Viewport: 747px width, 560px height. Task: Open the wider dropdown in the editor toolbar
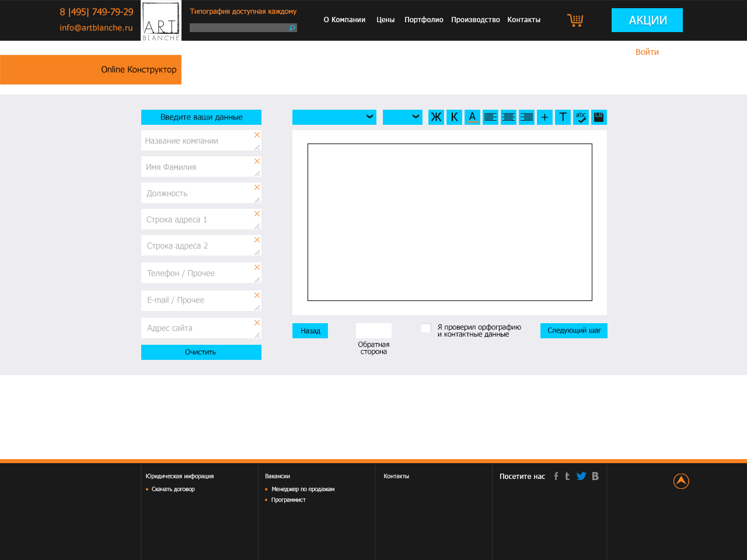(x=334, y=117)
